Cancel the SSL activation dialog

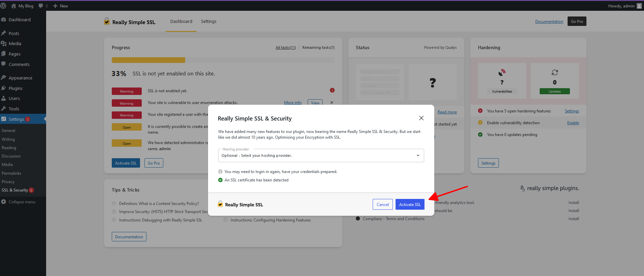click(383, 204)
